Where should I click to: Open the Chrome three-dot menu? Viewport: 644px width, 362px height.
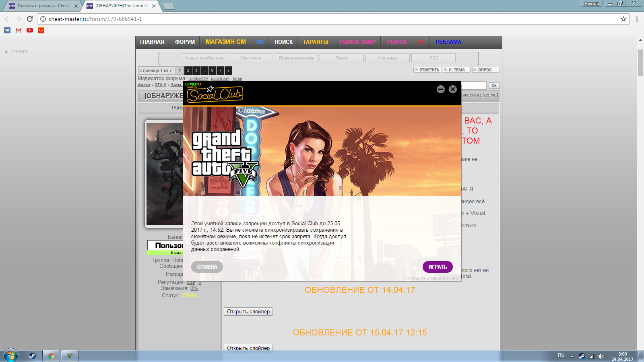(637, 19)
